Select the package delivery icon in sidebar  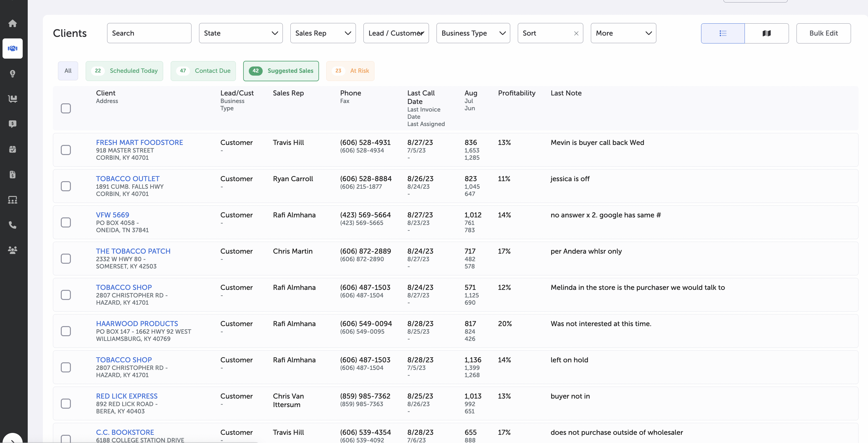[x=13, y=149]
